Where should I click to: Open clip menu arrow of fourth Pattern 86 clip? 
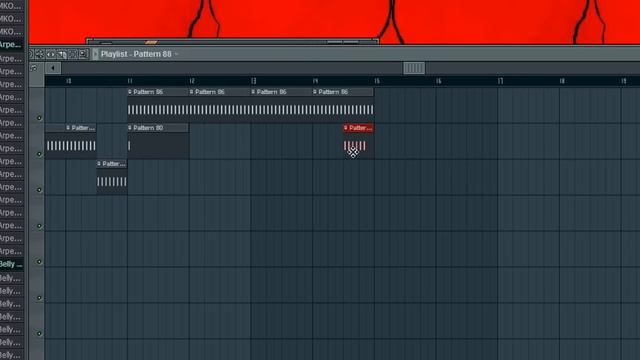click(315, 92)
